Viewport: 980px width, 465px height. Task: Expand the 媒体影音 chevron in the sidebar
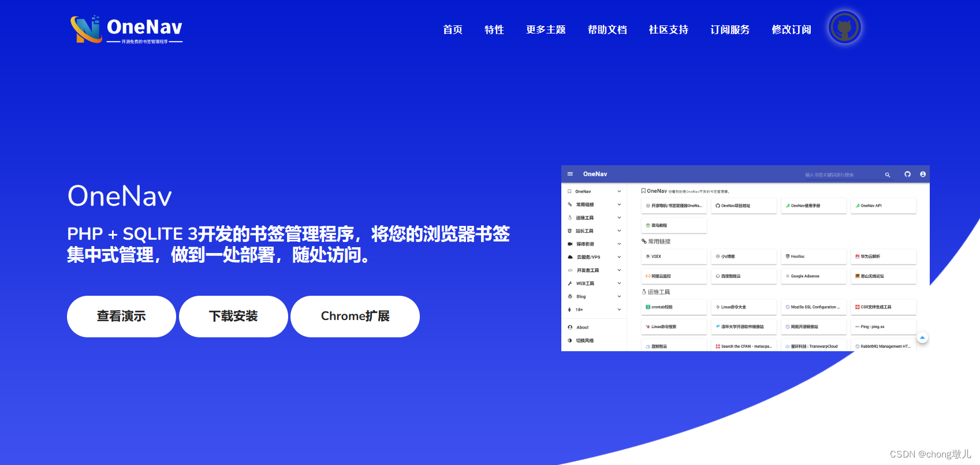pyautogui.click(x=619, y=244)
